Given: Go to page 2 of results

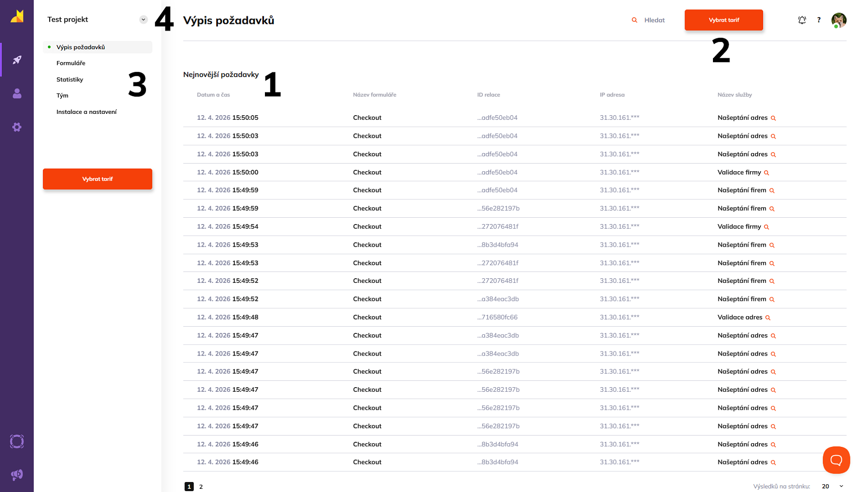Looking at the screenshot, I should click(201, 487).
